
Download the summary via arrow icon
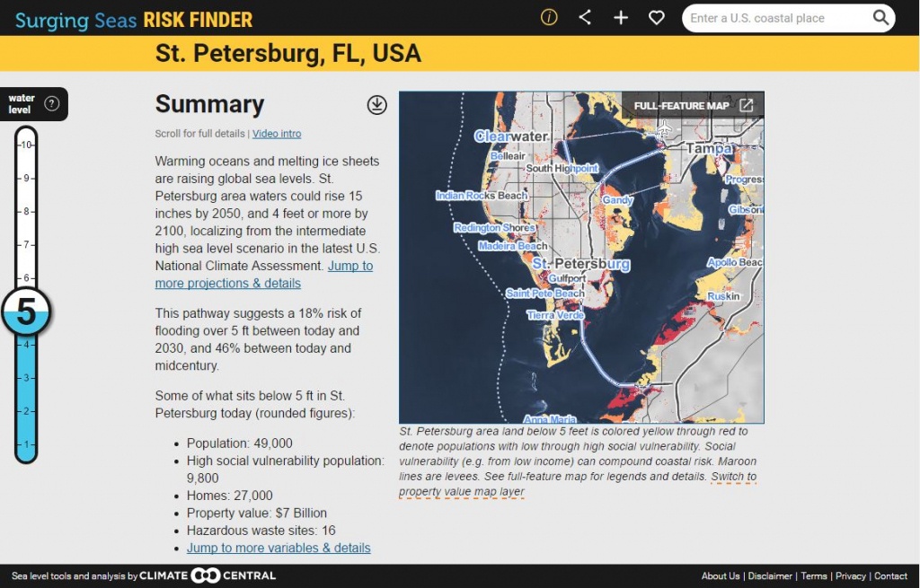click(x=377, y=105)
